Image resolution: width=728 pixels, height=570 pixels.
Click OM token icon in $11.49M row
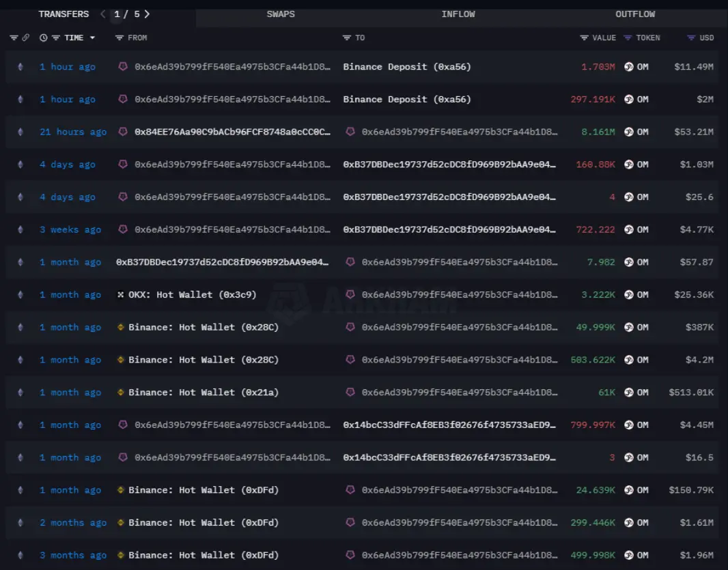tap(629, 67)
